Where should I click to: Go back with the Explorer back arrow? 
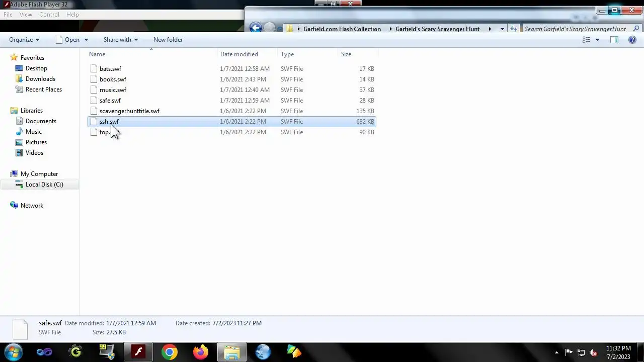tap(256, 28)
